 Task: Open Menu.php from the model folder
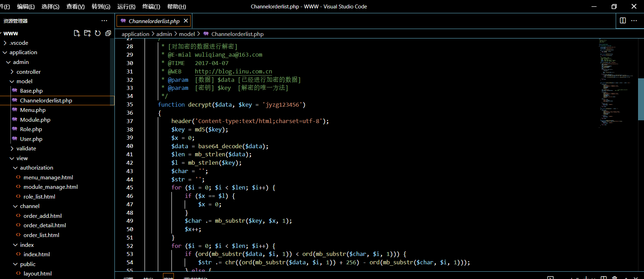pyautogui.click(x=33, y=110)
